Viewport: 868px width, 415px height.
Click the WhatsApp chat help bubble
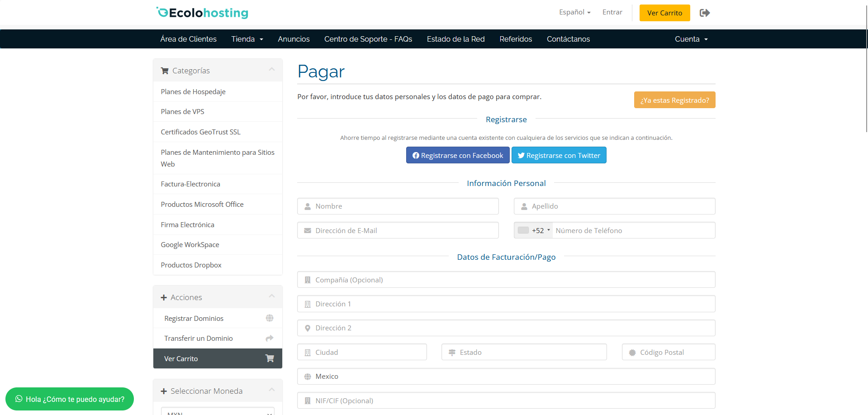[70, 399]
